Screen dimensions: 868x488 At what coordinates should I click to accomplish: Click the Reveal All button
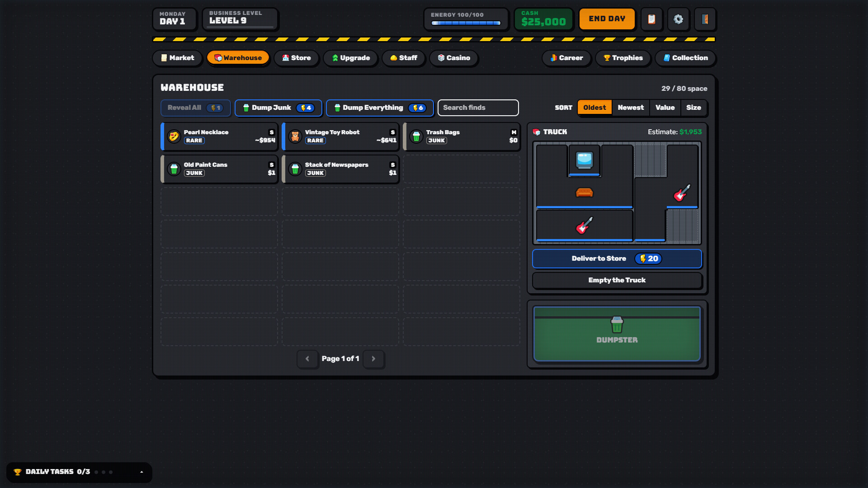pyautogui.click(x=195, y=108)
